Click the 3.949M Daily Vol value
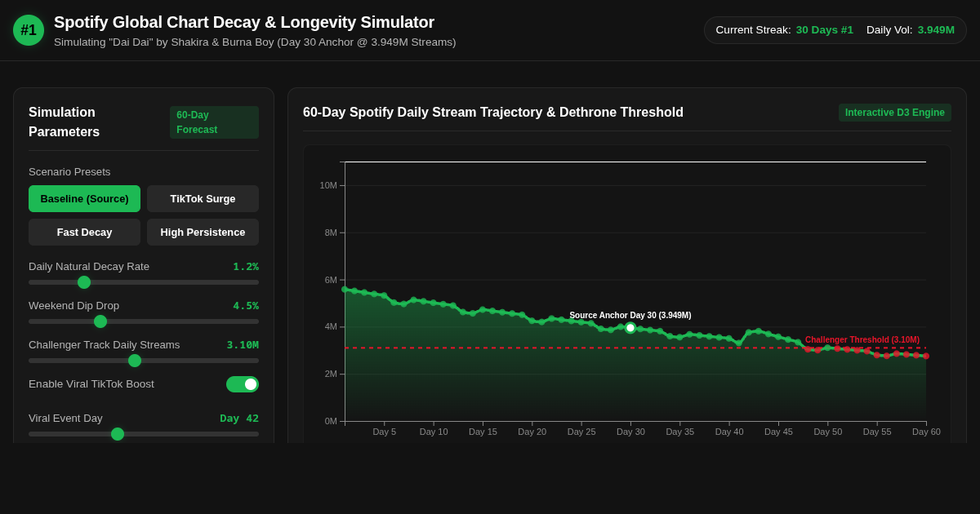This screenshot has height=514, width=980. (936, 30)
